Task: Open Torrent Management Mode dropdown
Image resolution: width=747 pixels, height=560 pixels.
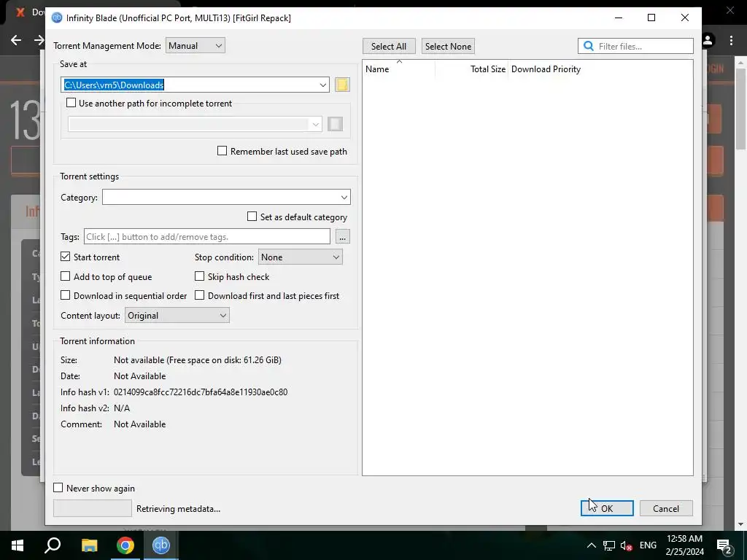Action: click(196, 46)
